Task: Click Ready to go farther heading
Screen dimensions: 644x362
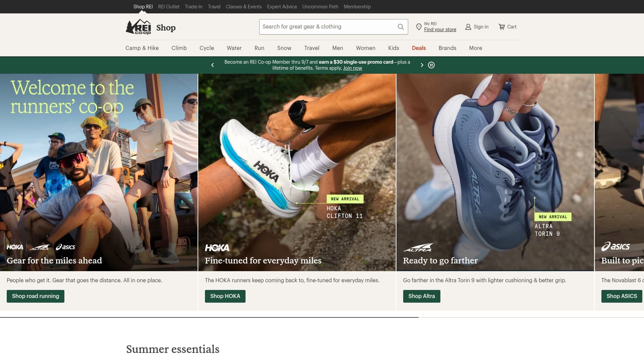Action: click(440, 260)
